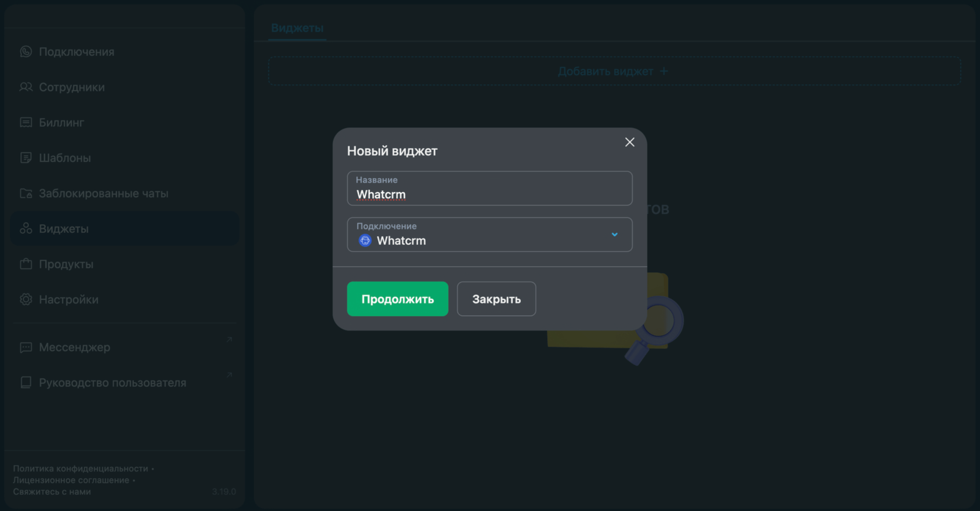Screen dimensions: 980x511
Task: Click the Продукты bag icon
Action: pos(26,264)
